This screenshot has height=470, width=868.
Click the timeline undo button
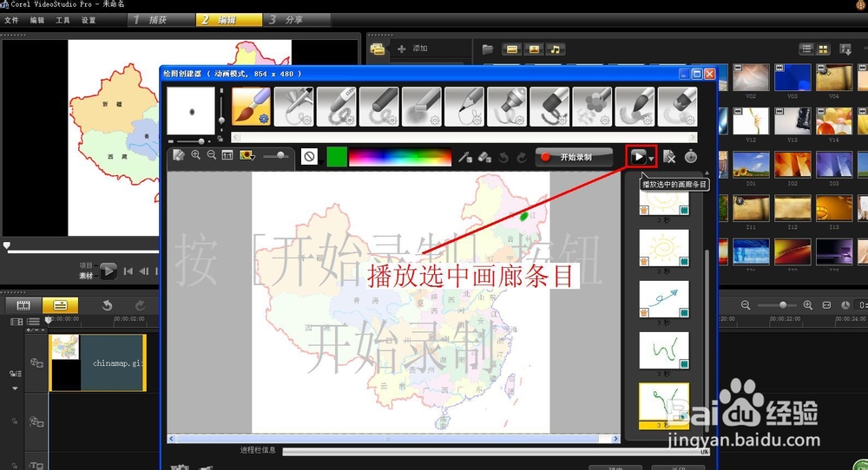[x=107, y=304]
